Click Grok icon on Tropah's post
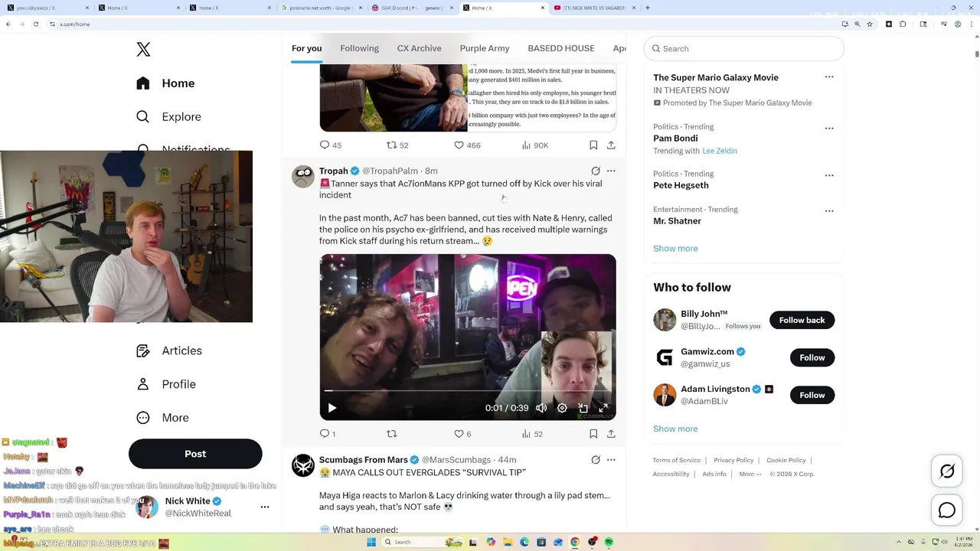The image size is (980, 551). point(596,171)
